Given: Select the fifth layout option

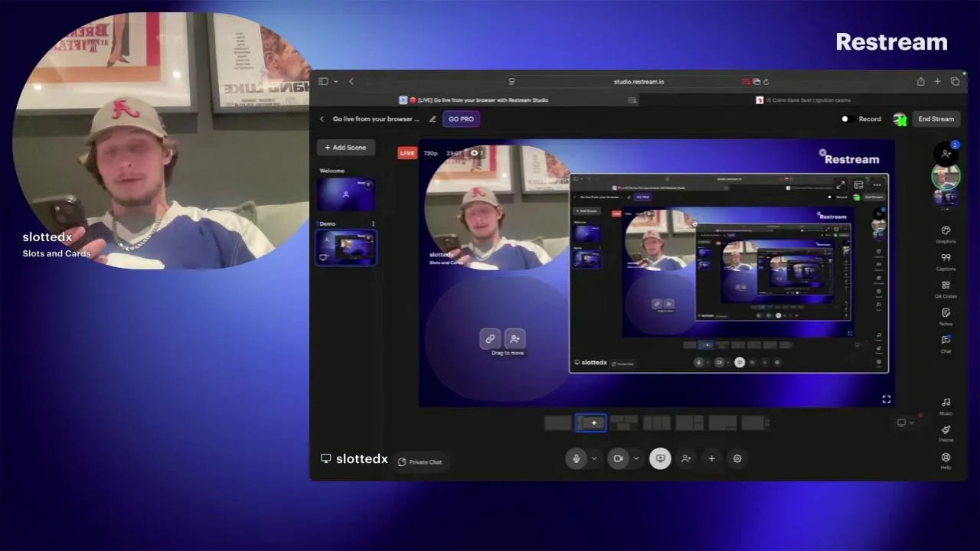Looking at the screenshot, I should coord(690,422).
